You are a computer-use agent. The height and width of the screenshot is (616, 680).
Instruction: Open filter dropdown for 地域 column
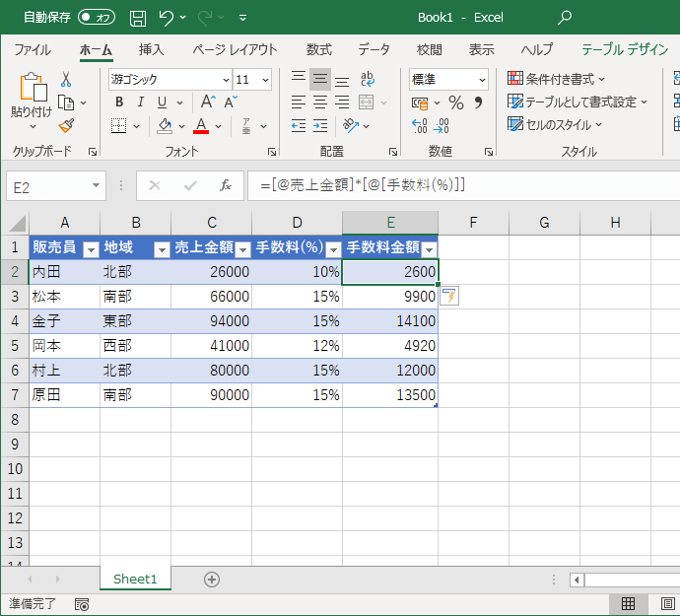pos(162,249)
